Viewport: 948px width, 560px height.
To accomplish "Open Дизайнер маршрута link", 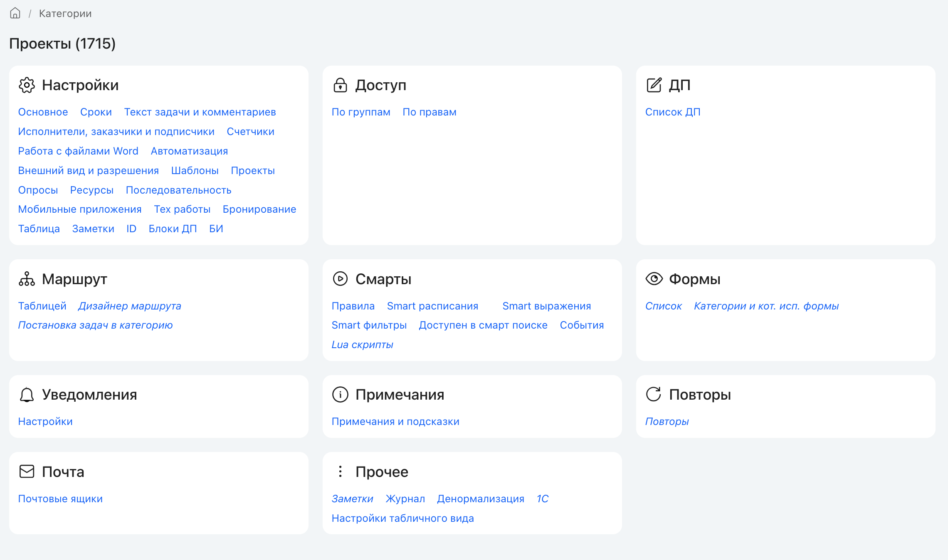I will tap(130, 306).
